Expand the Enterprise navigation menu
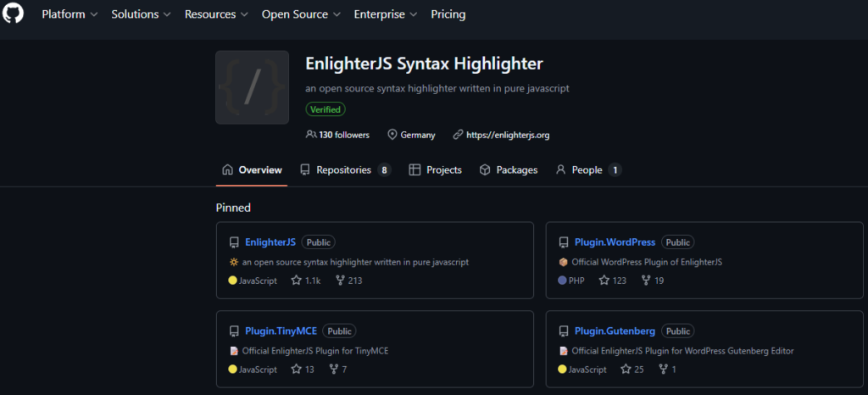 tap(385, 14)
